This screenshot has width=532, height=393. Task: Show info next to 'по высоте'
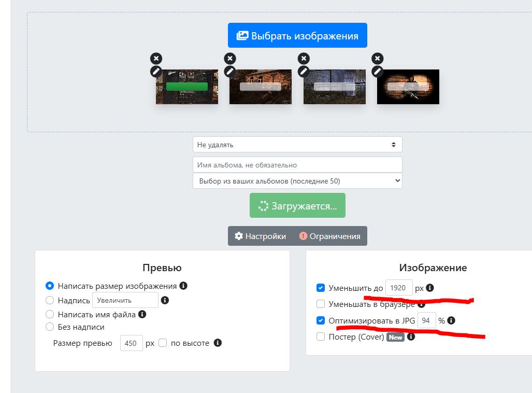(x=218, y=343)
